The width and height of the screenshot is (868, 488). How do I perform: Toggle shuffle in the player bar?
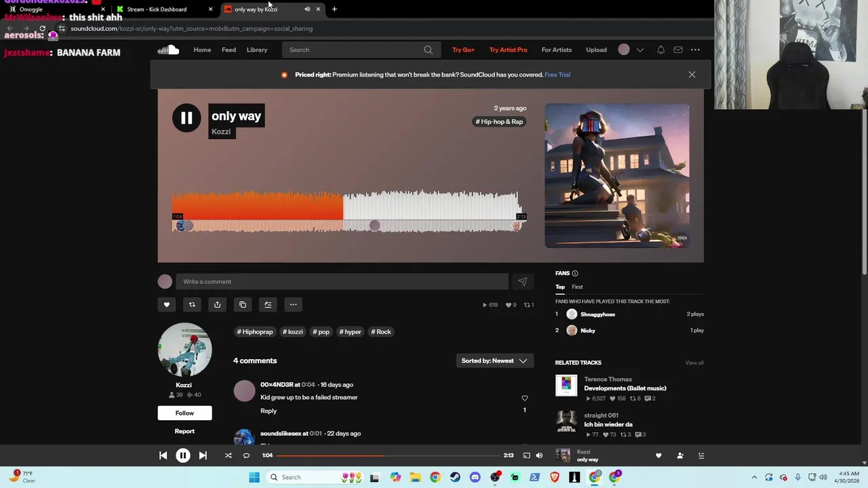pyautogui.click(x=228, y=455)
